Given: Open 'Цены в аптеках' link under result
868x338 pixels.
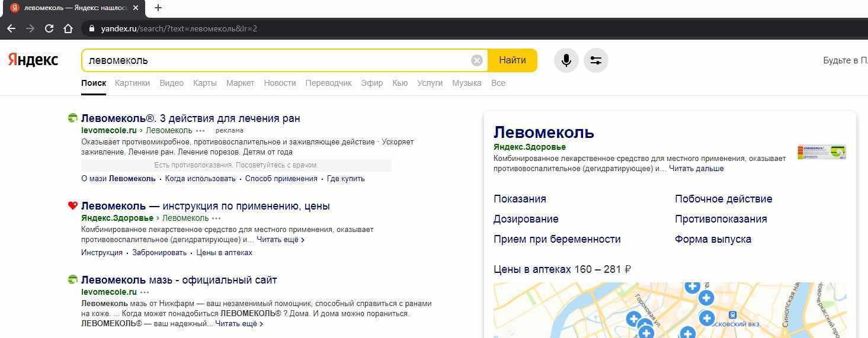Looking at the screenshot, I should (x=224, y=253).
